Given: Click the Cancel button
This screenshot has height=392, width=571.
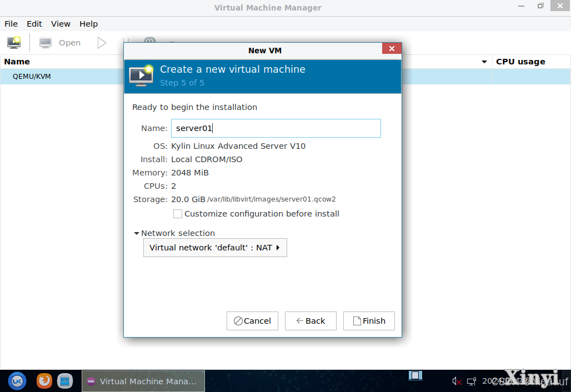Looking at the screenshot, I should coord(252,321).
